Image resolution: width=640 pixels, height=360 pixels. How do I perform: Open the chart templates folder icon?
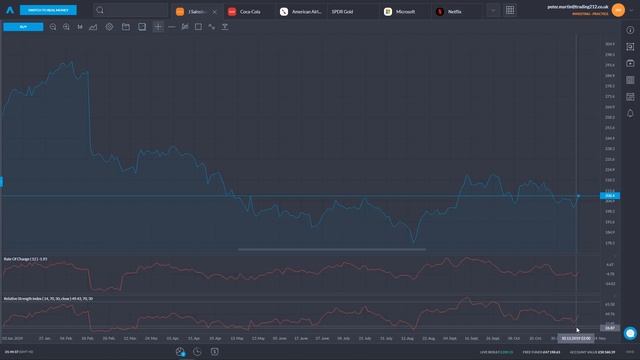126,27
